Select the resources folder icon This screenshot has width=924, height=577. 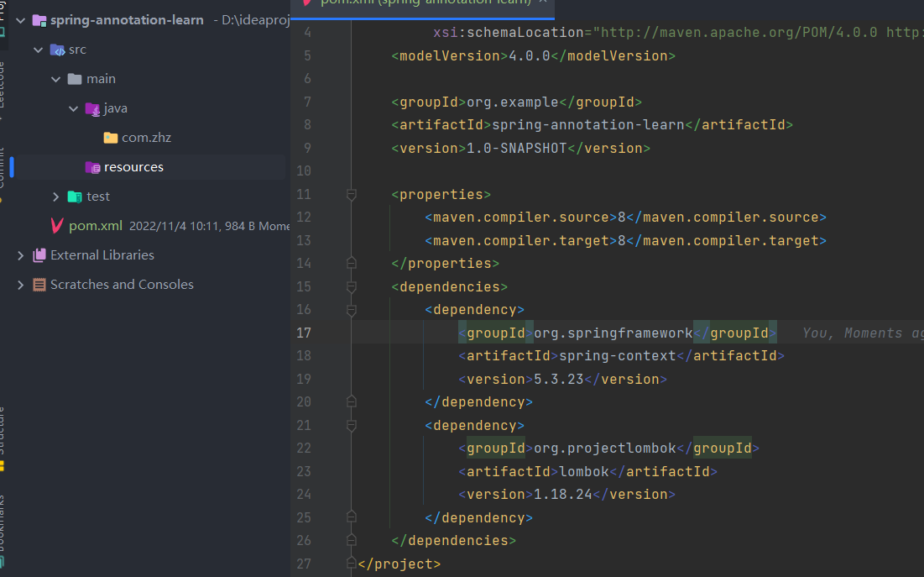[92, 167]
